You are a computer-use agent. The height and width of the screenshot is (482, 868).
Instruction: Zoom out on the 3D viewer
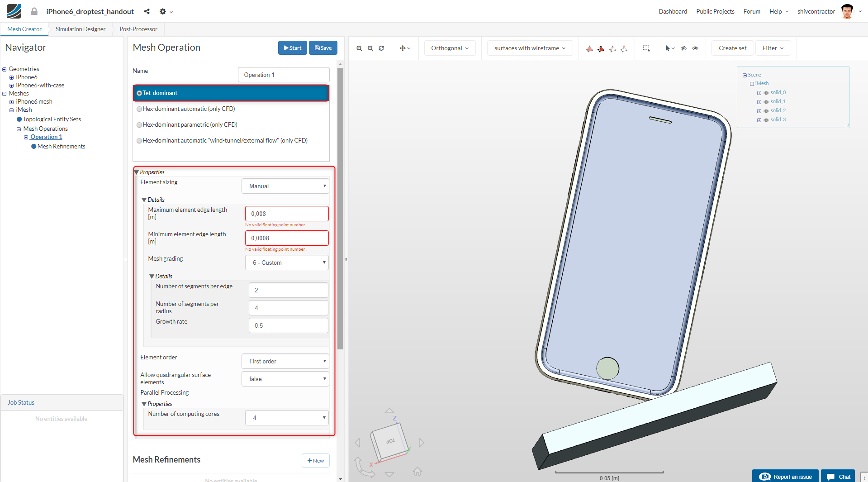(370, 48)
